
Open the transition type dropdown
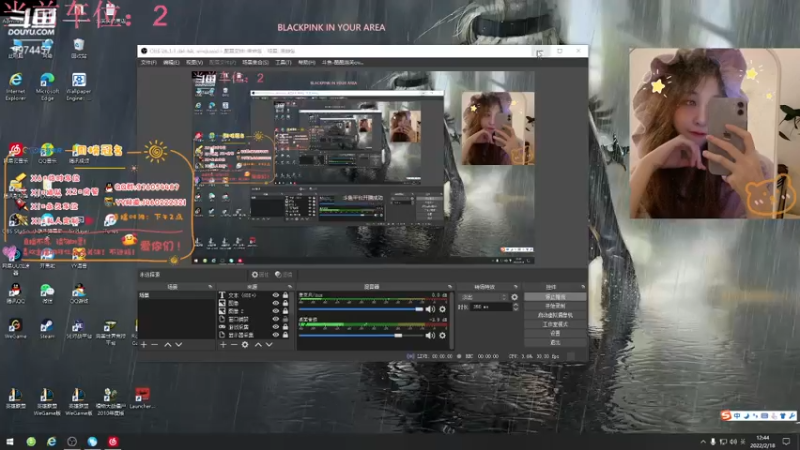(x=483, y=297)
